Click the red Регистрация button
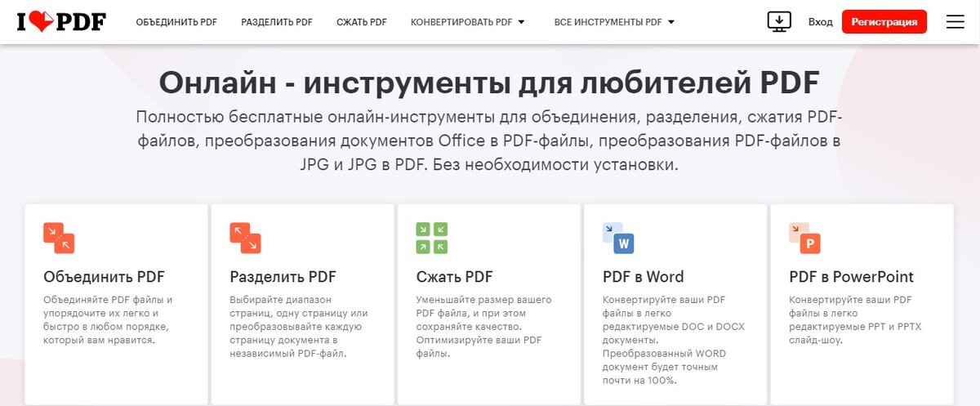The height and width of the screenshot is (406, 980). (884, 22)
